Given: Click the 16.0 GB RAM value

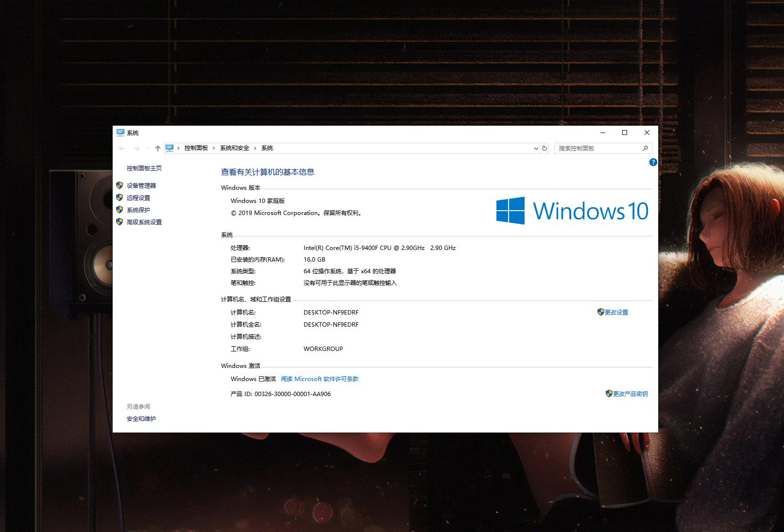Looking at the screenshot, I should pos(314,260).
